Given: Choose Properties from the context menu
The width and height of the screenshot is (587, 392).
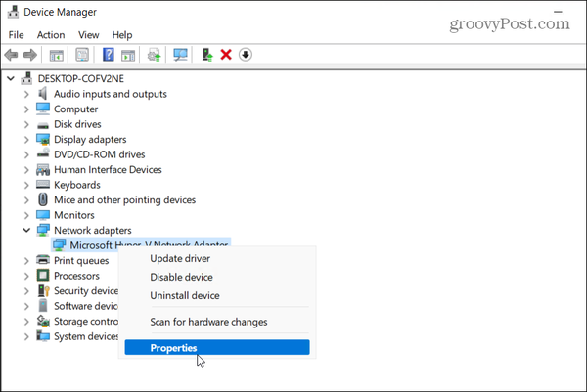Looking at the screenshot, I should point(173,347).
